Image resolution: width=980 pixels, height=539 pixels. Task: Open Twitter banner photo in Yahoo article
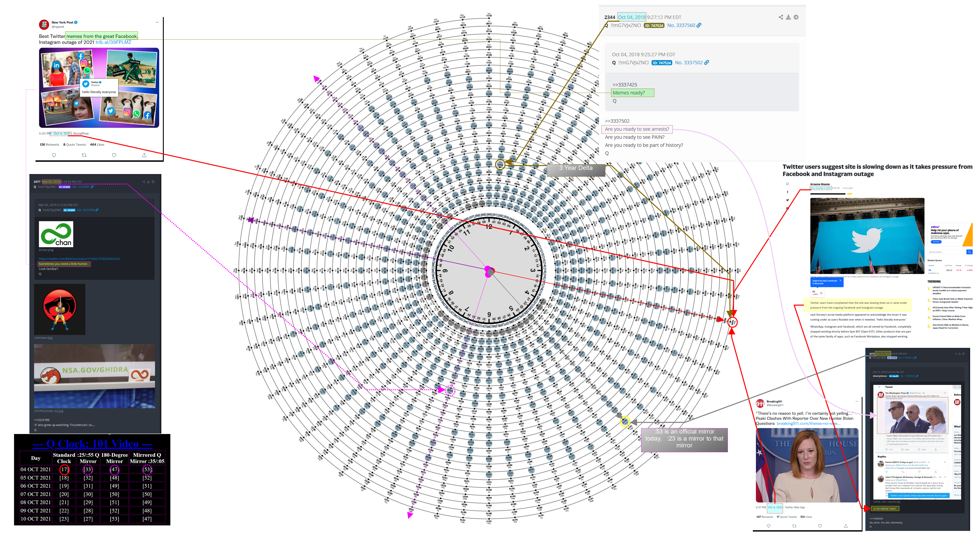(867, 236)
